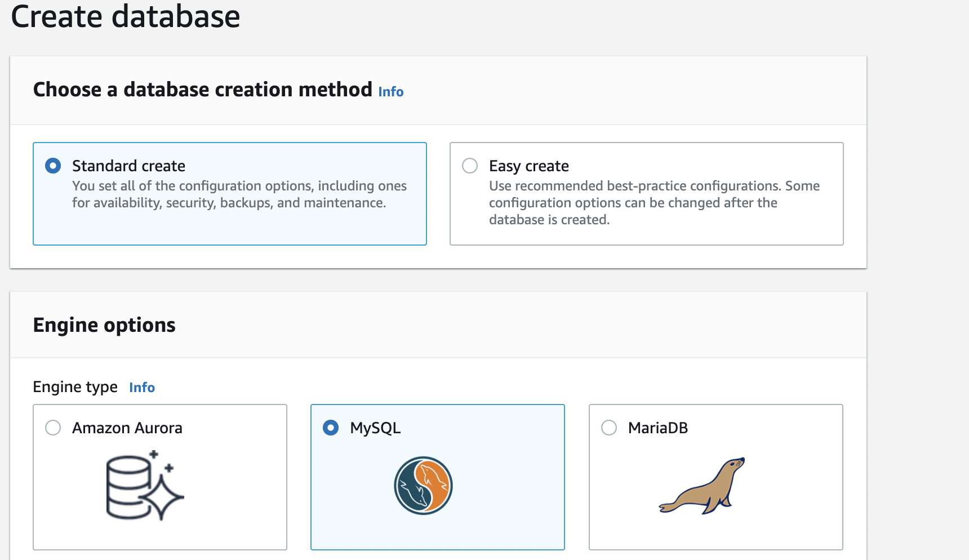Screen dimensions: 969x560
Task: Choose the Amazon Aurora radio button
Action: 53,428
